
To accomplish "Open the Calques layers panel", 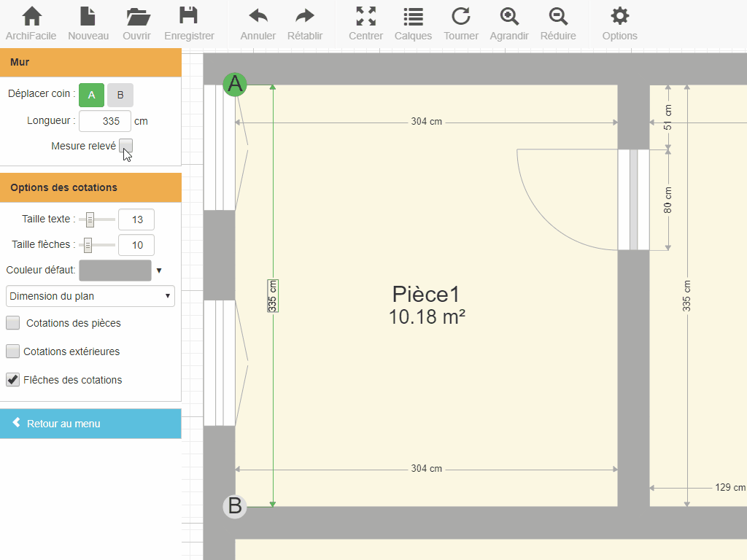I will [x=413, y=23].
